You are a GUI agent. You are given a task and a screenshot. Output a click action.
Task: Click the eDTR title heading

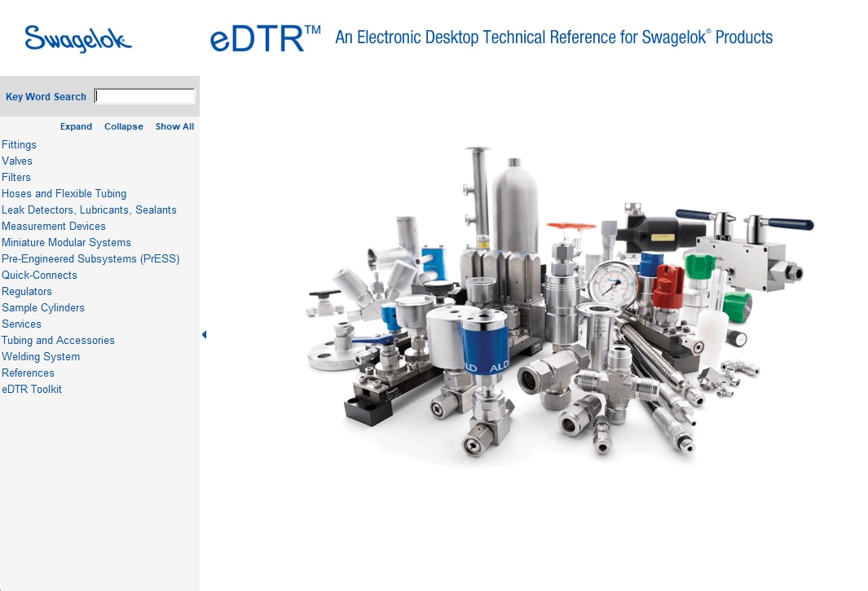coord(265,38)
